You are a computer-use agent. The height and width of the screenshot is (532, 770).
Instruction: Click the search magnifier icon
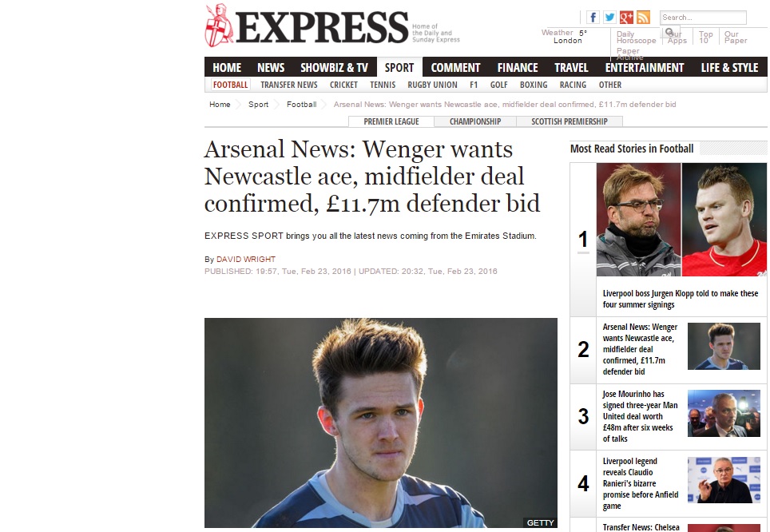click(x=669, y=33)
